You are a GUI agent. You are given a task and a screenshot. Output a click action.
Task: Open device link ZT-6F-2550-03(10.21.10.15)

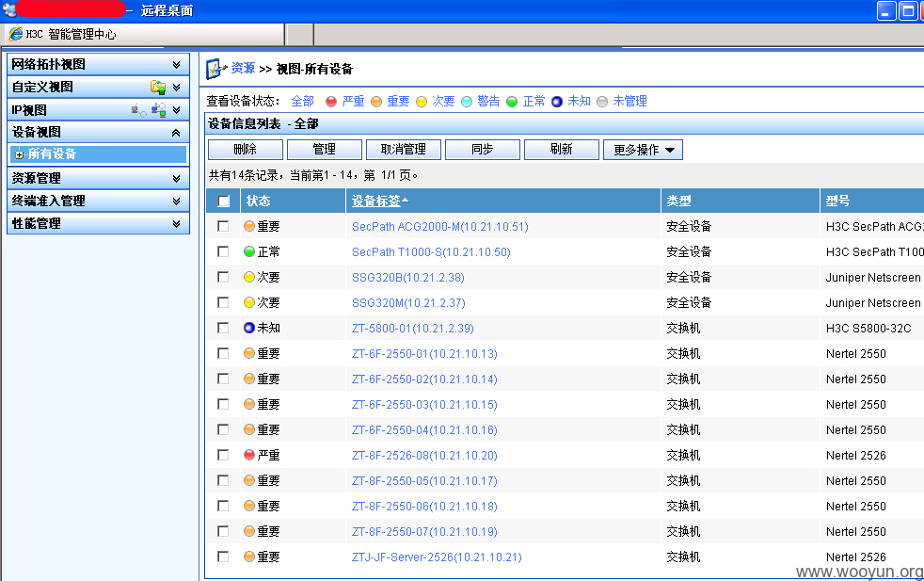424,404
